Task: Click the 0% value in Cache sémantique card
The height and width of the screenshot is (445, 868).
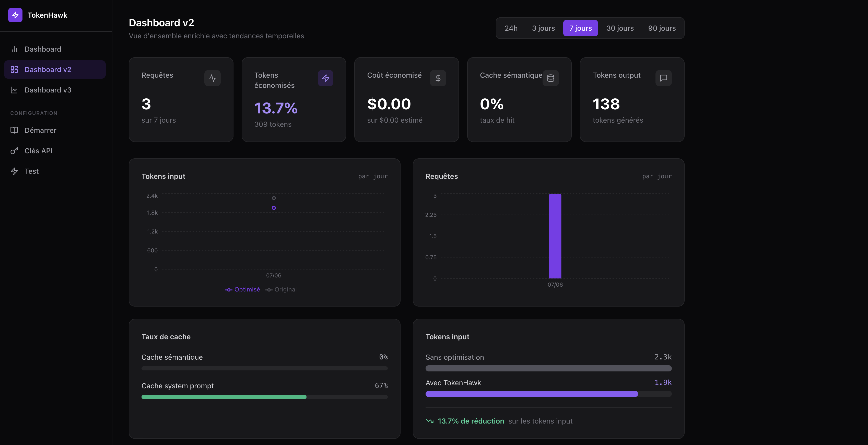Action: click(492, 104)
